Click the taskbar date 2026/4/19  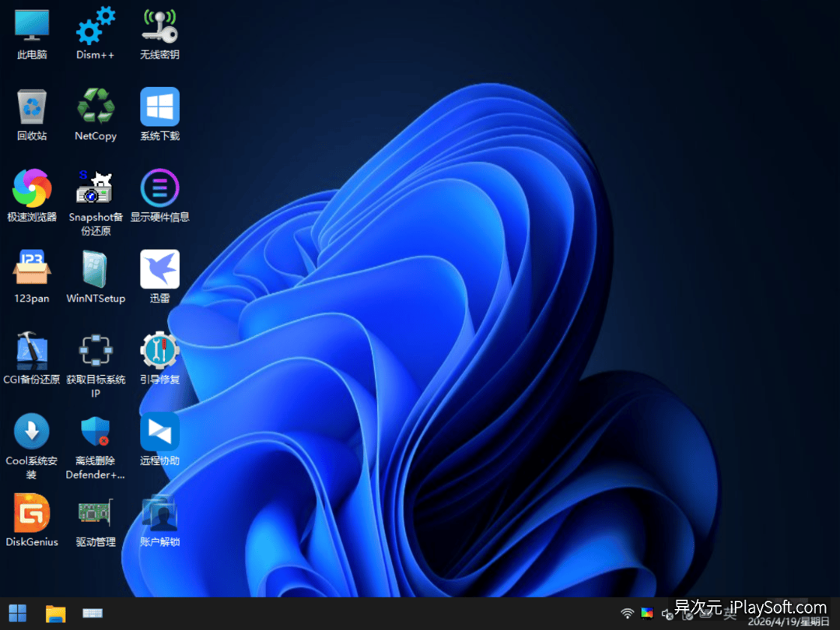[x=789, y=622]
